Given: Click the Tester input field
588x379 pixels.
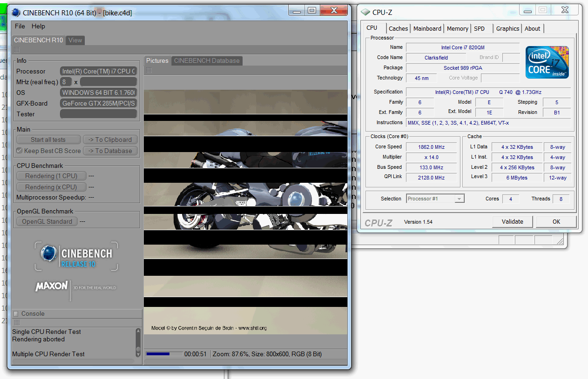Looking at the screenshot, I should tap(98, 114).
